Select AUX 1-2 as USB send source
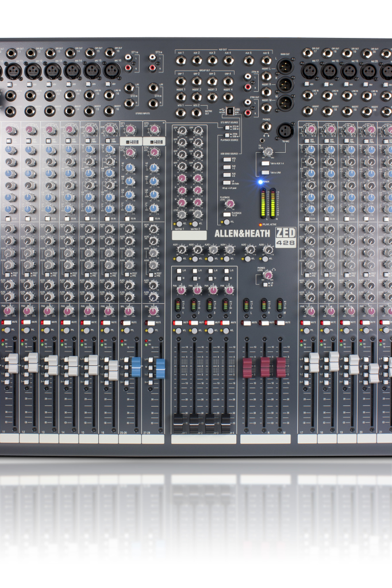 click(227, 167)
